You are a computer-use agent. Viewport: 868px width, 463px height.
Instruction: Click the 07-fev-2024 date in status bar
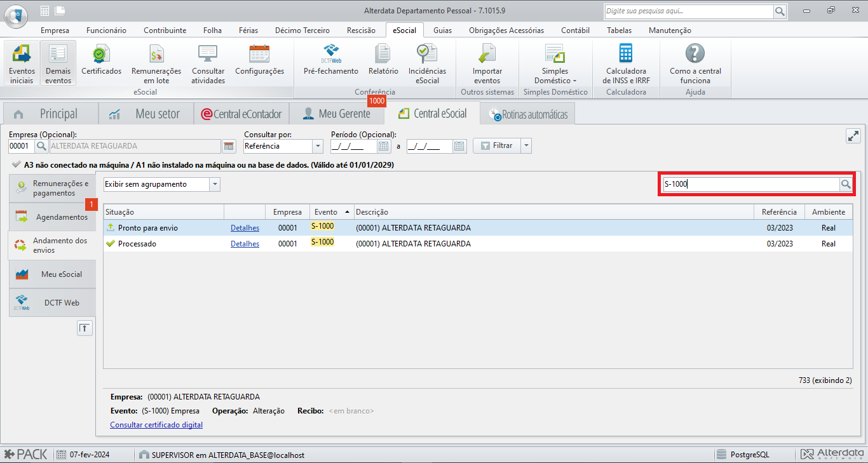[x=91, y=455]
